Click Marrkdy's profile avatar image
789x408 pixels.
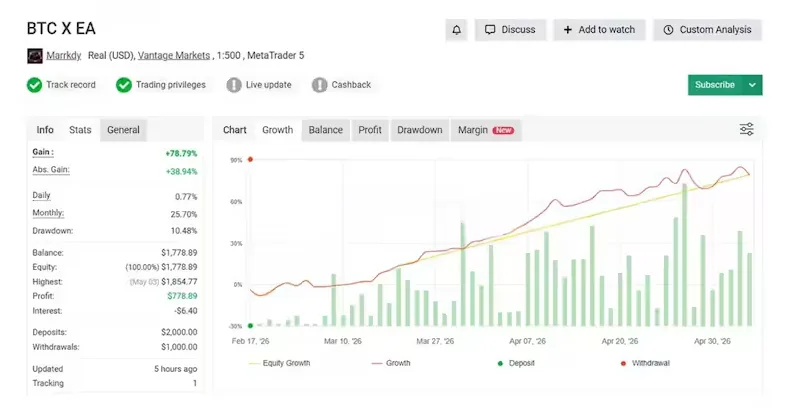[35, 56]
